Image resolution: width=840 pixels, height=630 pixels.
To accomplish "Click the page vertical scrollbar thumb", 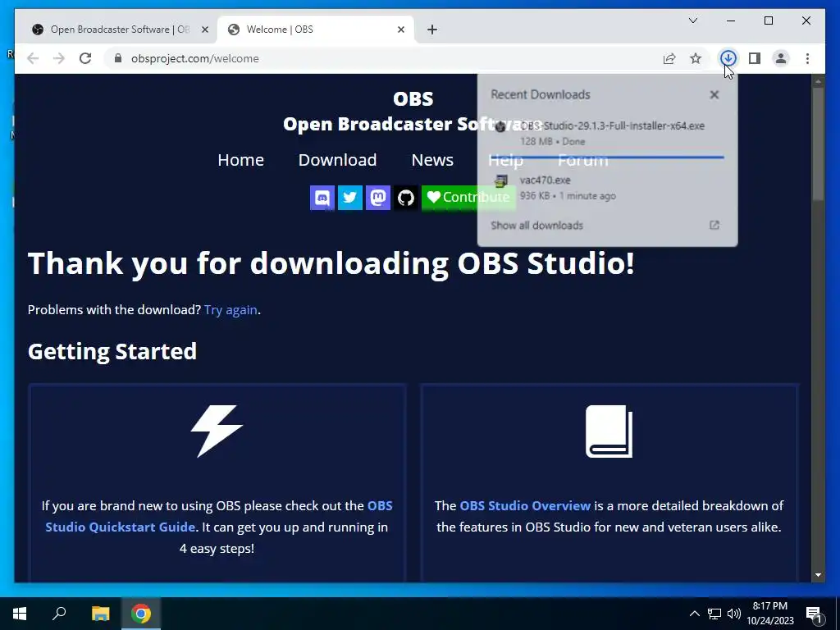I will click(x=818, y=144).
